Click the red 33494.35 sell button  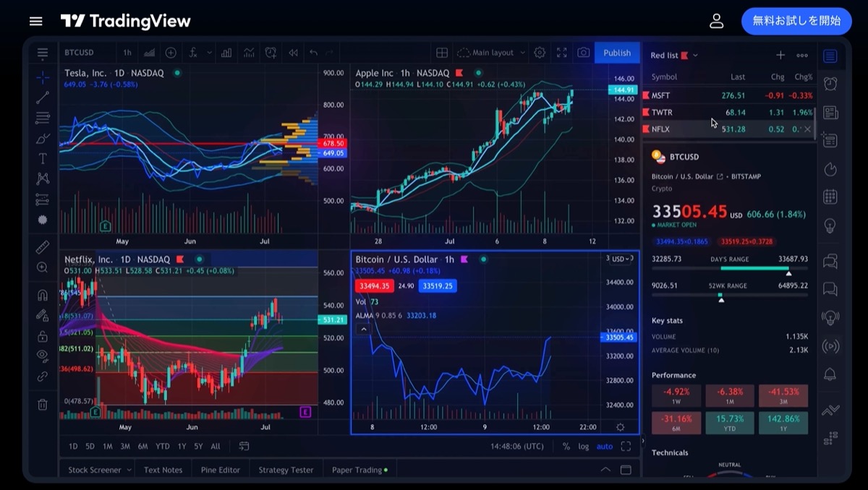375,285
